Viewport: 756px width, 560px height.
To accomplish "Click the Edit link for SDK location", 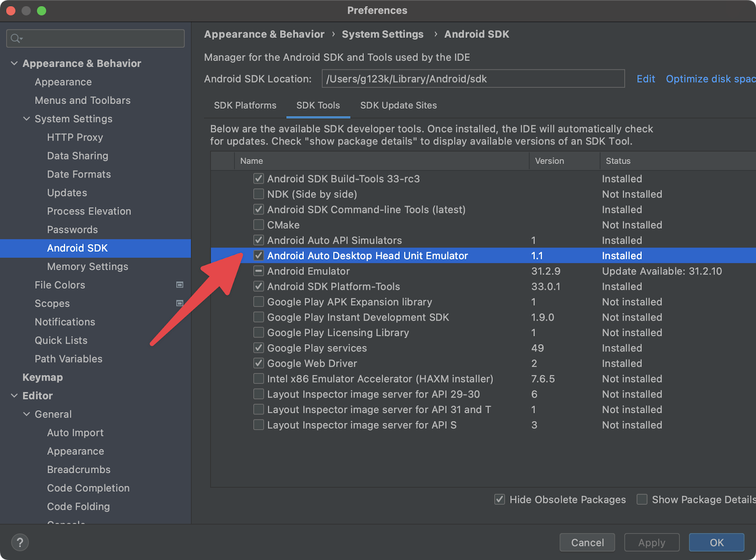I will coord(645,79).
